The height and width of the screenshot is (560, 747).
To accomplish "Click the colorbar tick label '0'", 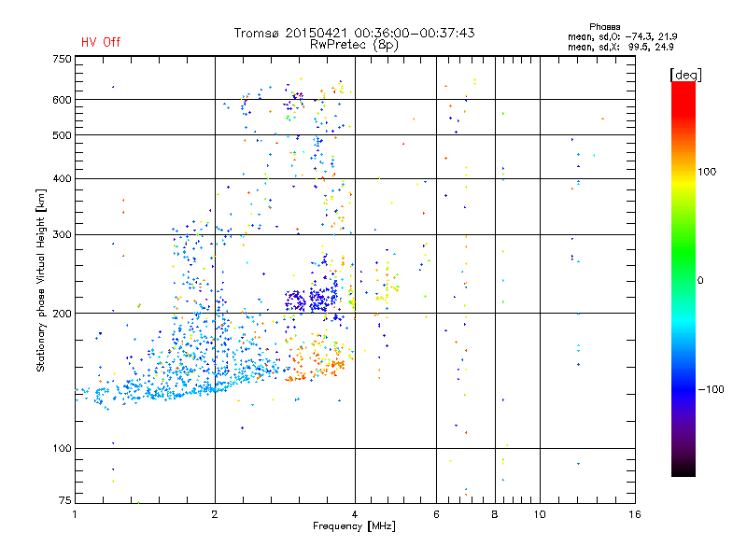I will (700, 281).
